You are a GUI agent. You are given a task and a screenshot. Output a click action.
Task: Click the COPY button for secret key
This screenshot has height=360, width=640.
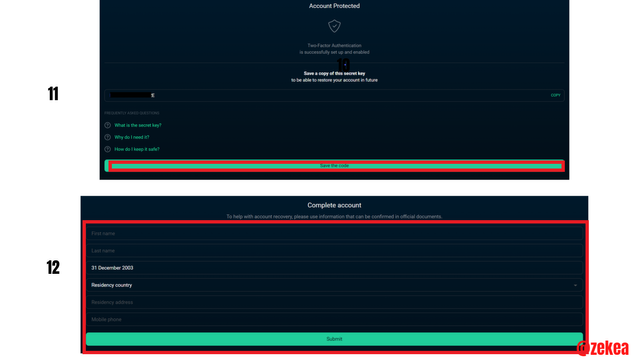click(x=555, y=95)
